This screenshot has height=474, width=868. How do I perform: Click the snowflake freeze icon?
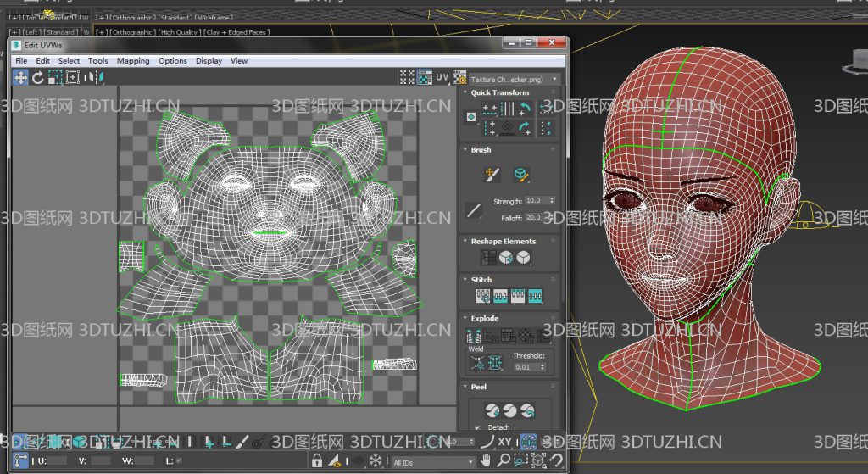376,460
